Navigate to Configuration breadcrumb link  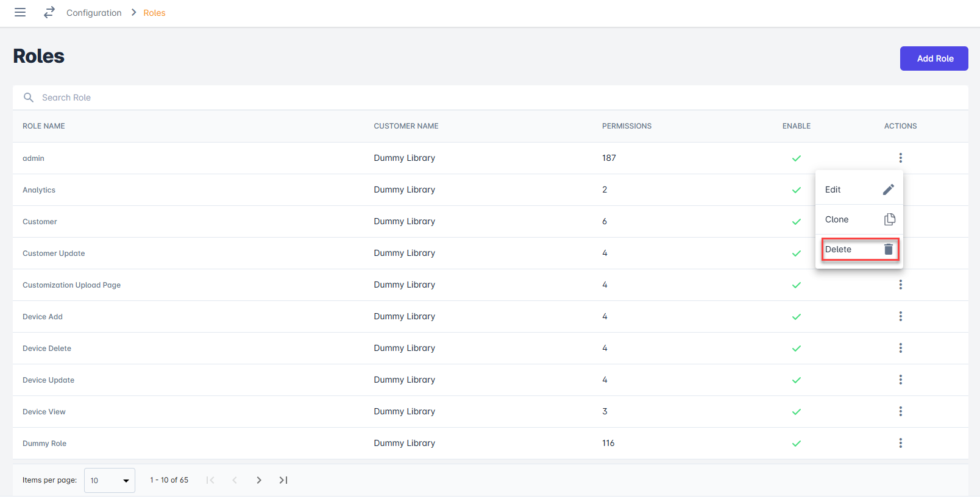coord(94,13)
